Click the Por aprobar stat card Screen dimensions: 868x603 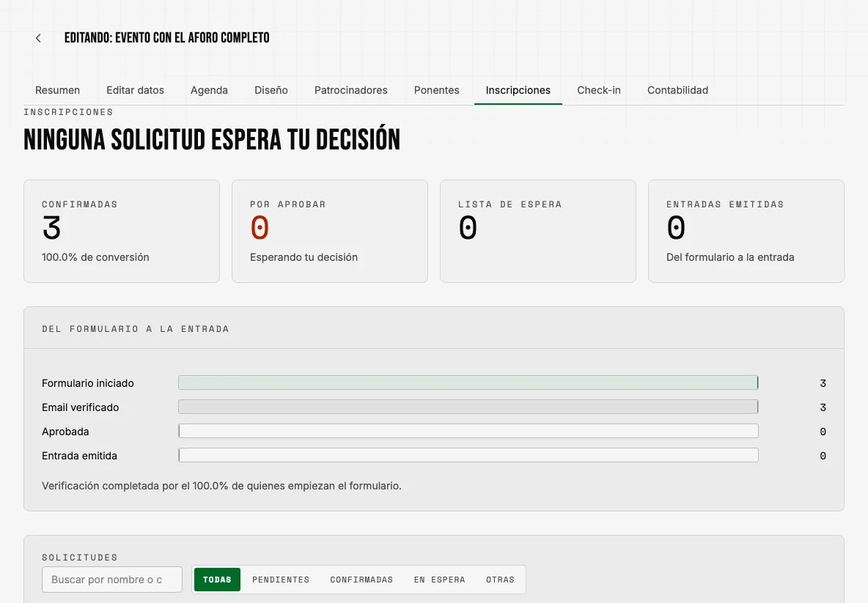click(330, 232)
